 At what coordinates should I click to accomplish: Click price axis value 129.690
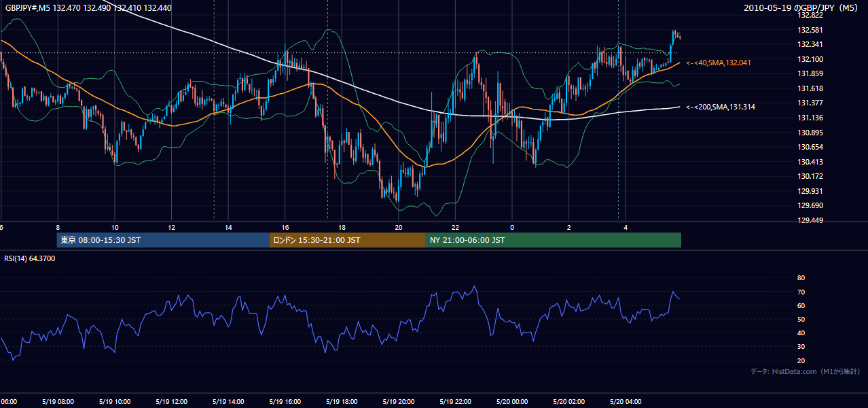click(810, 205)
